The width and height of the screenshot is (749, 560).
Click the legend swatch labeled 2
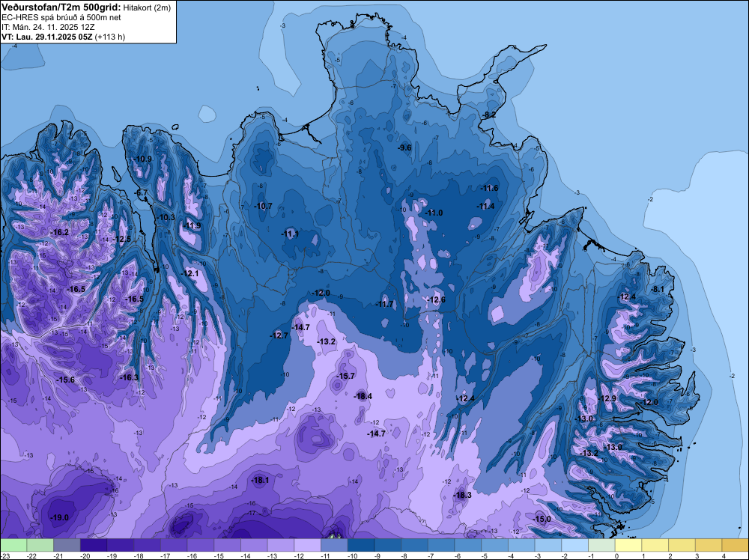pos(682,545)
